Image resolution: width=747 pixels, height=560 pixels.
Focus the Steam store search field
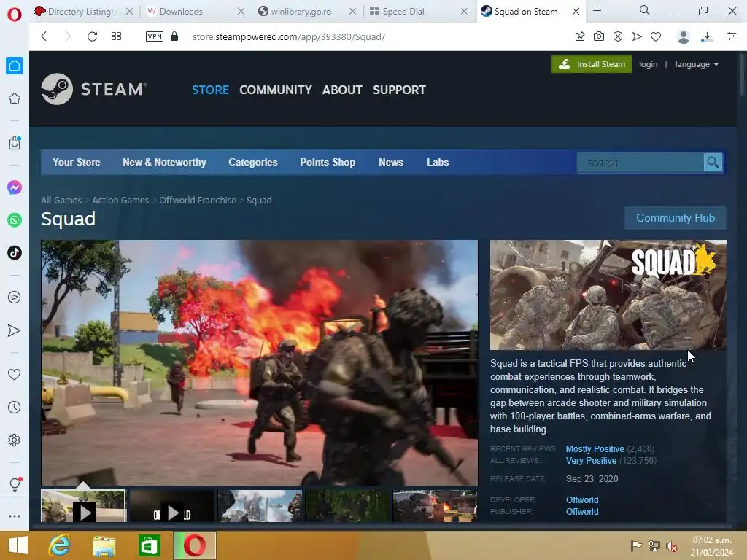tap(640, 163)
